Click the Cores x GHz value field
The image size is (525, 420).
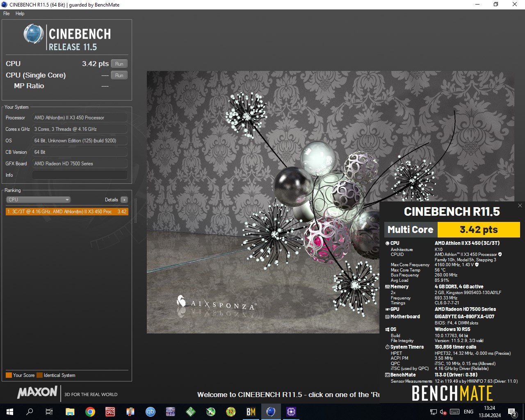[80, 129]
